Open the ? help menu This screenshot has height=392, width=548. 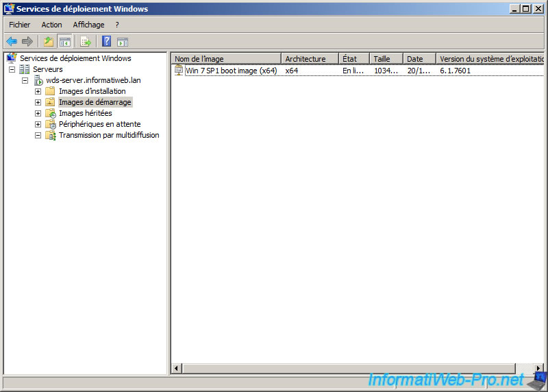coord(117,25)
